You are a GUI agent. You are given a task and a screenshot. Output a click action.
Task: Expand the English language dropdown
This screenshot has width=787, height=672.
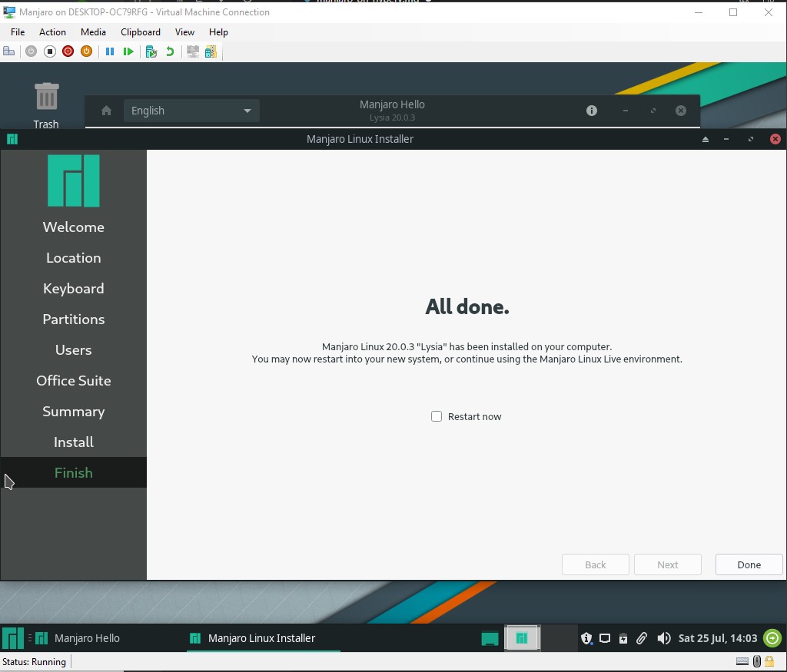pos(191,111)
